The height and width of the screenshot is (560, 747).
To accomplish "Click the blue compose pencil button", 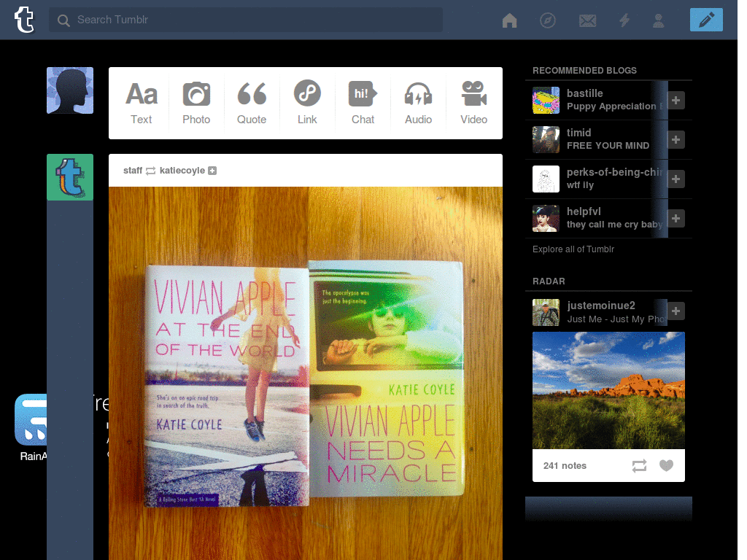I will click(x=706, y=20).
